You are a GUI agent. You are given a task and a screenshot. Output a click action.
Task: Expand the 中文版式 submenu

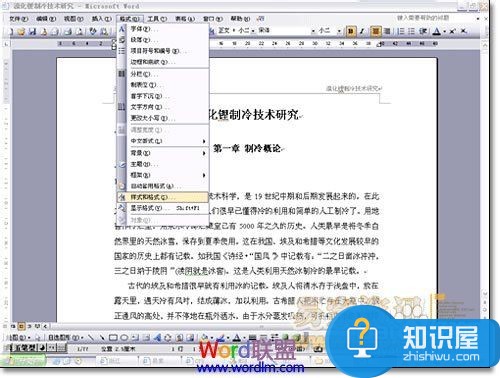[163, 141]
